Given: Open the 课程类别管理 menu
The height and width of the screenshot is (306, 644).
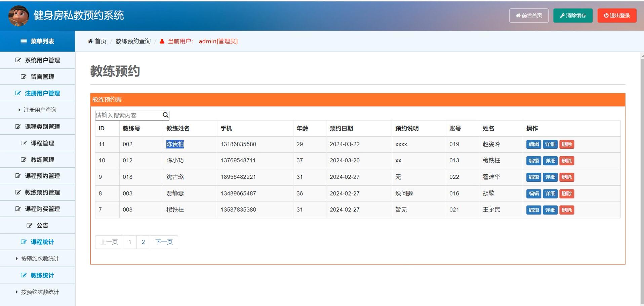Looking at the screenshot, I should tap(38, 127).
